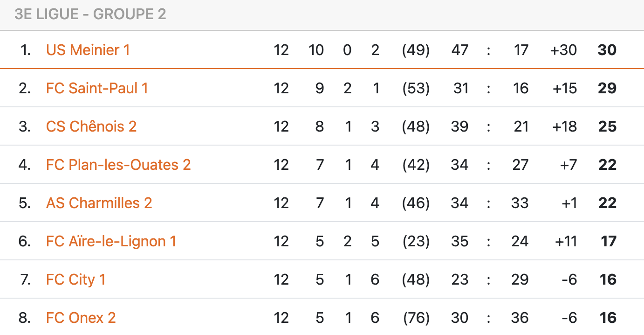Click the 3E LIGUE - GROUPE 2 heading

(90, 14)
